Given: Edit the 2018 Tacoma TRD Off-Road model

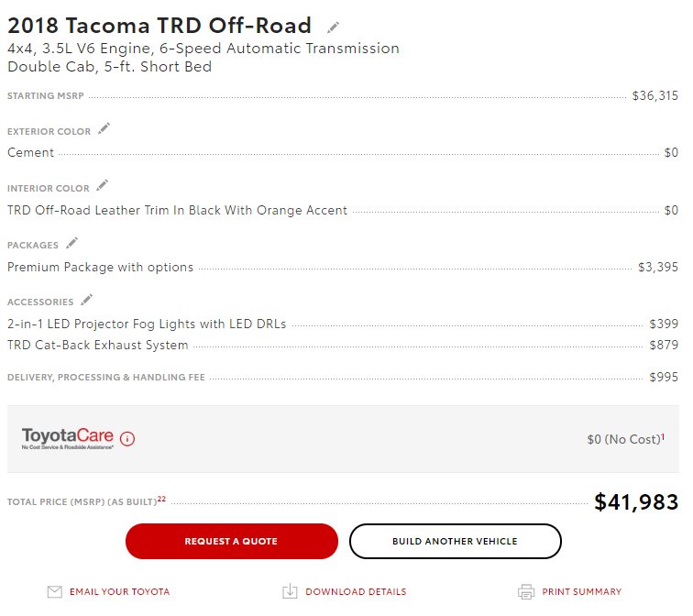Looking at the screenshot, I should pyautogui.click(x=334, y=27).
